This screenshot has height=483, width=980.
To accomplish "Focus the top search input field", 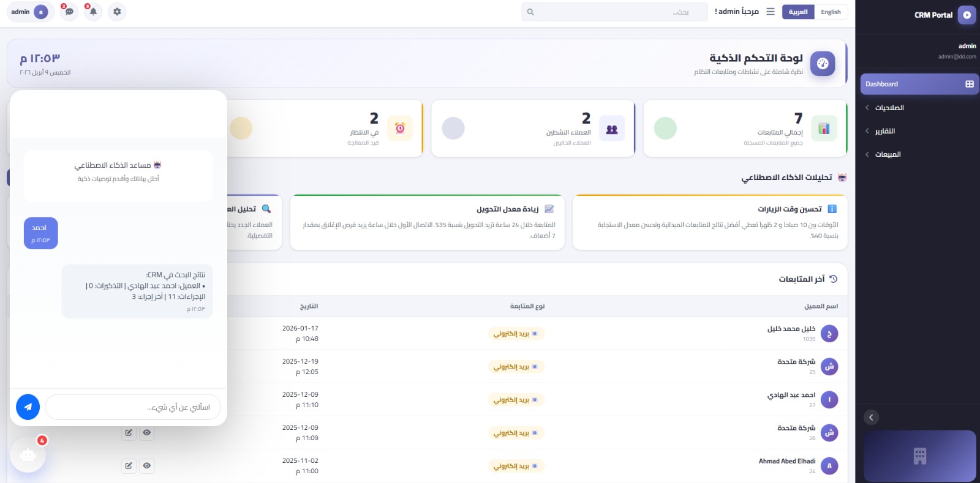I will click(614, 12).
